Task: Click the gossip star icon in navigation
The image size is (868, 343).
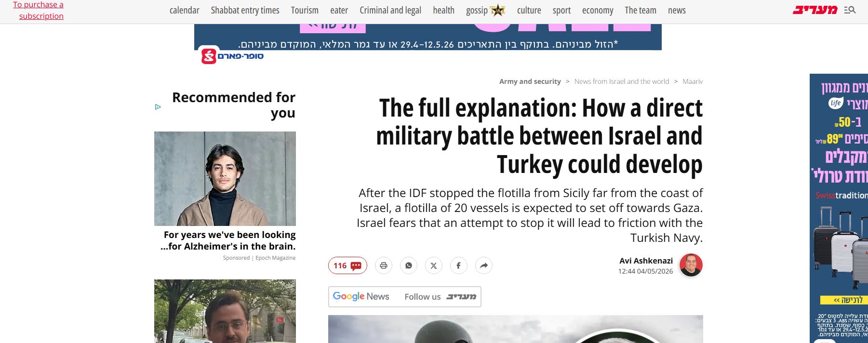Action: [497, 10]
